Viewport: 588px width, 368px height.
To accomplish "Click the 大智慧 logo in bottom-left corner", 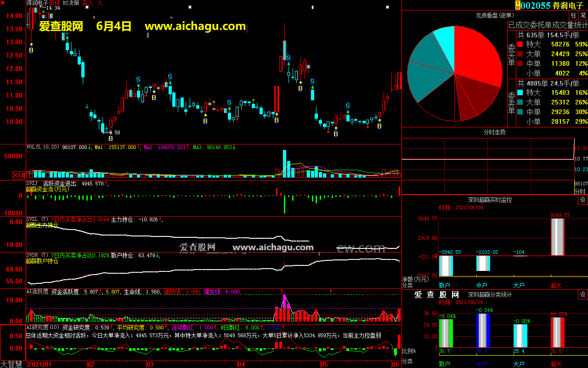I will pos(13,364).
